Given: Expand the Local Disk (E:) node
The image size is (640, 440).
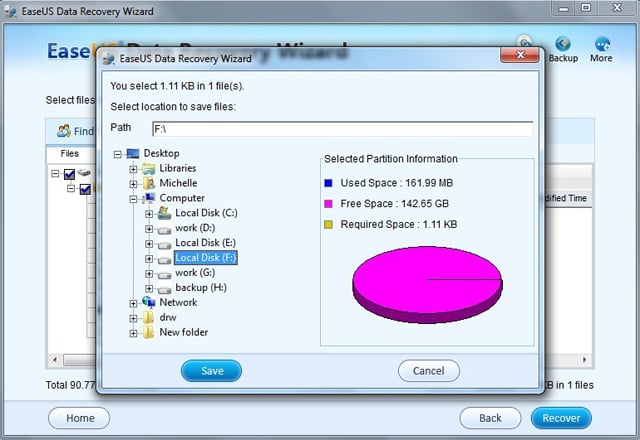Looking at the screenshot, I should tap(149, 244).
